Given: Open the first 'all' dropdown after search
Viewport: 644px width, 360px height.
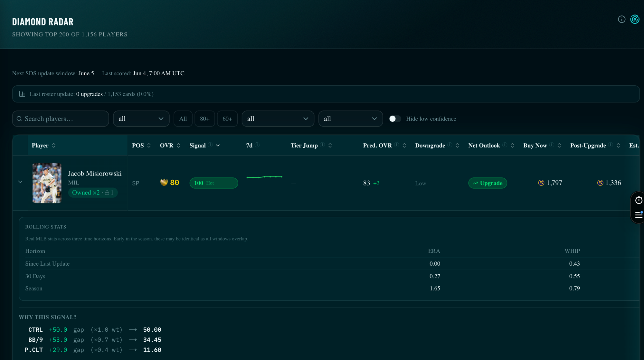Looking at the screenshot, I should point(141,119).
